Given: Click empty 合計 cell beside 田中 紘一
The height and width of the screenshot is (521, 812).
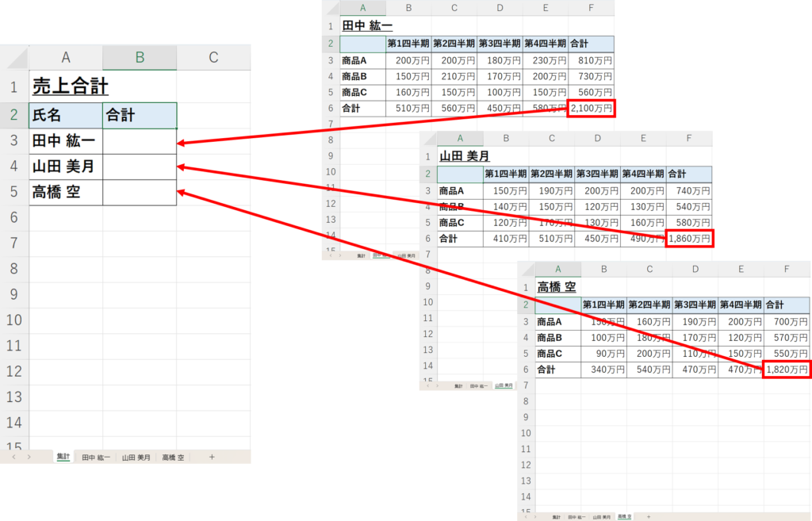Looking at the screenshot, I should 140,142.
